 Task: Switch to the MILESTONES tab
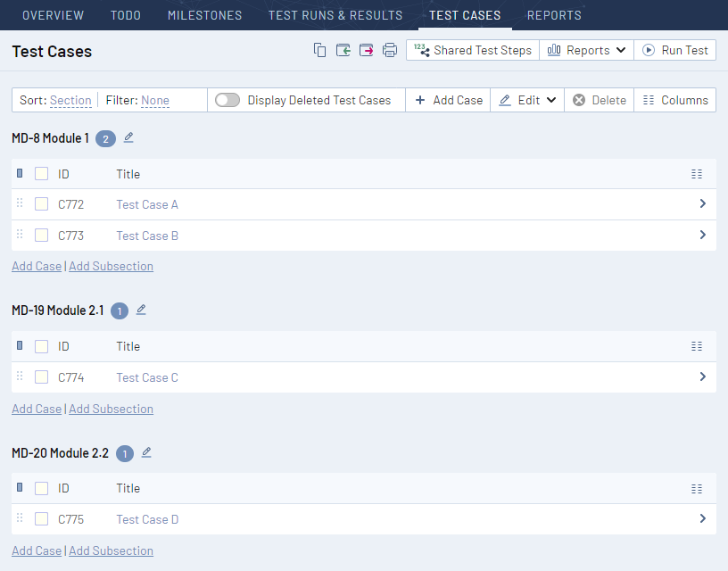(204, 15)
